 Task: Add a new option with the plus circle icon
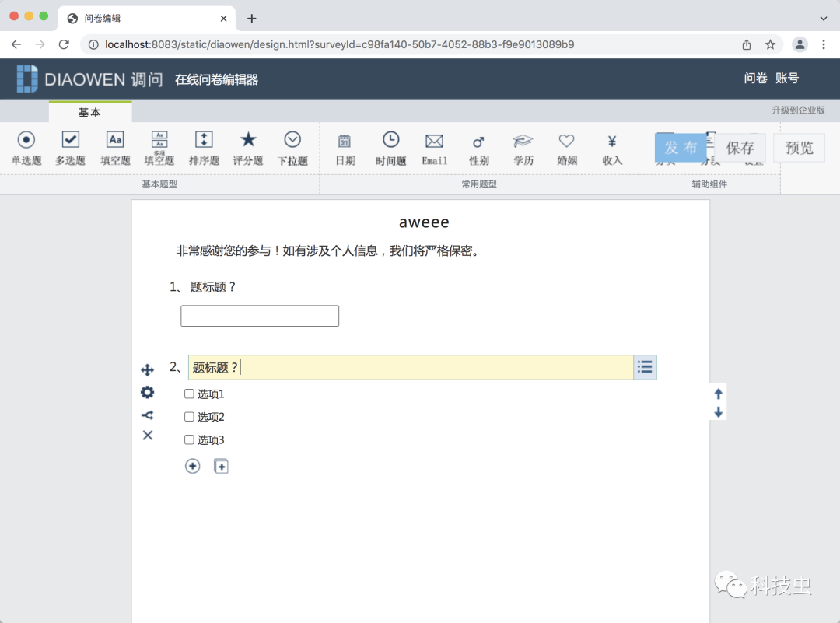pos(192,466)
